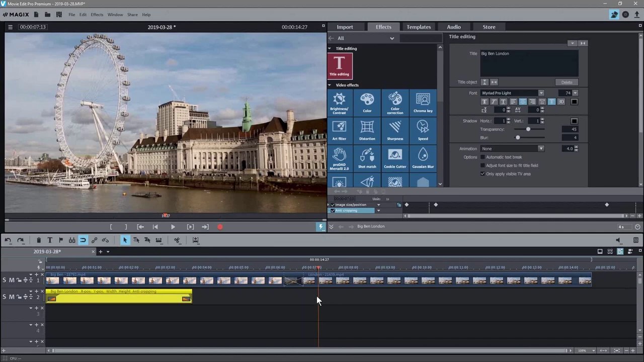Viewport: 644px width, 362px height.
Task: Check Adjust font size to fit title field
Action: 482,165
